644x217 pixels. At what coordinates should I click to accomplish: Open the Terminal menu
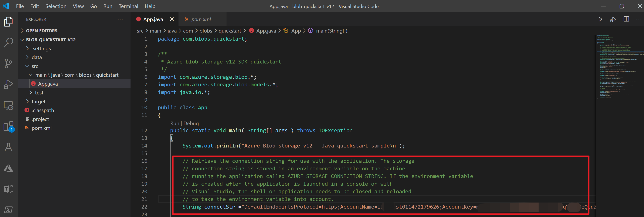point(128,6)
